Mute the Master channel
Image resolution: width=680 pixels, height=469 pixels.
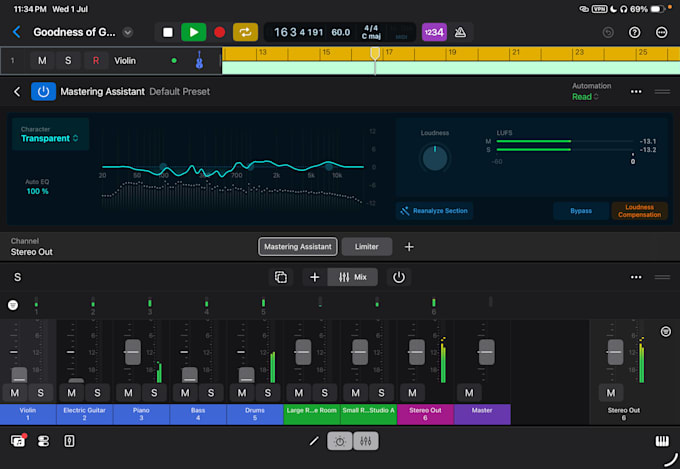[x=469, y=393]
